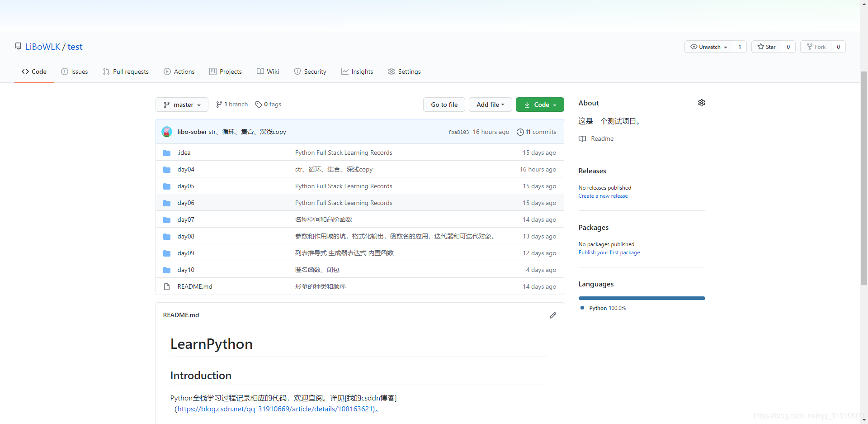Open the Projects tab
The width and height of the screenshot is (868, 424).
(226, 71)
